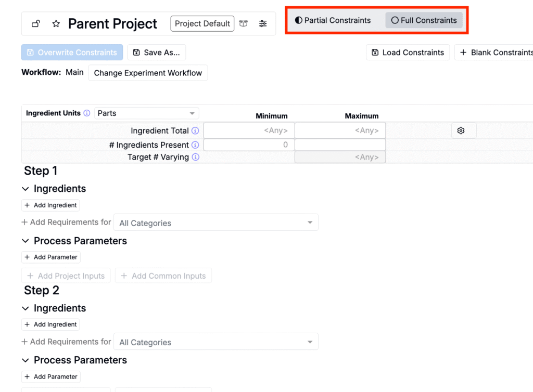Open Step 1 All Categories dropdown
The height and width of the screenshot is (392, 533).
click(215, 223)
